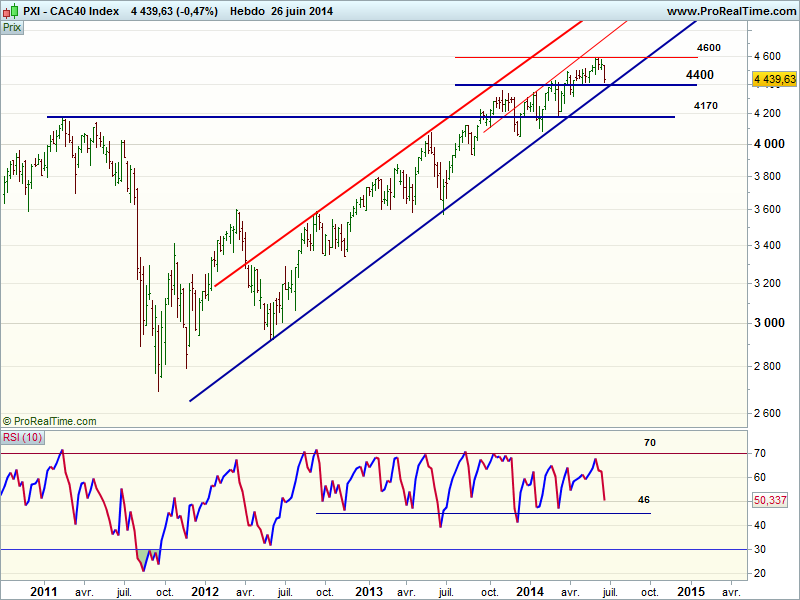Click the RSI 70 overbought label
This screenshot has width=800, height=600.
coord(652,441)
